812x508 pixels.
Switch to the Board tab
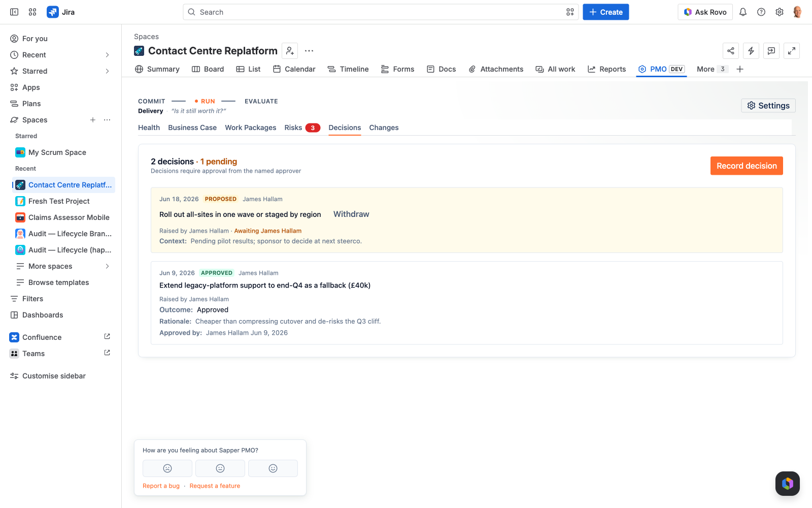click(x=208, y=69)
